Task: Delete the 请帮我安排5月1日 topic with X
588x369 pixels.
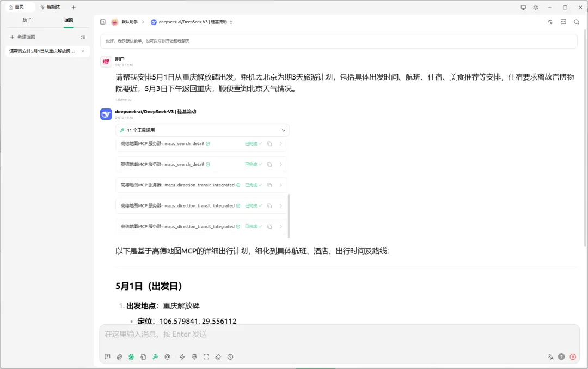Action: click(x=83, y=51)
